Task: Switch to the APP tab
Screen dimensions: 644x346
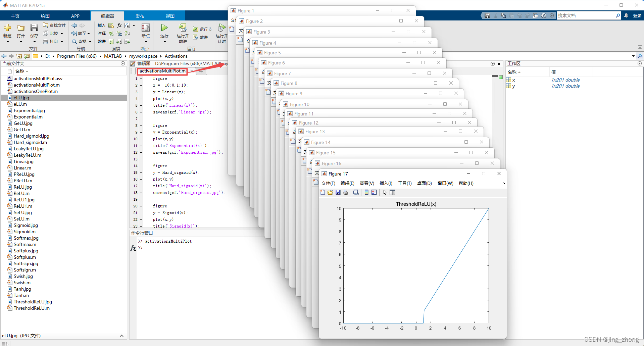Action: tap(75, 16)
